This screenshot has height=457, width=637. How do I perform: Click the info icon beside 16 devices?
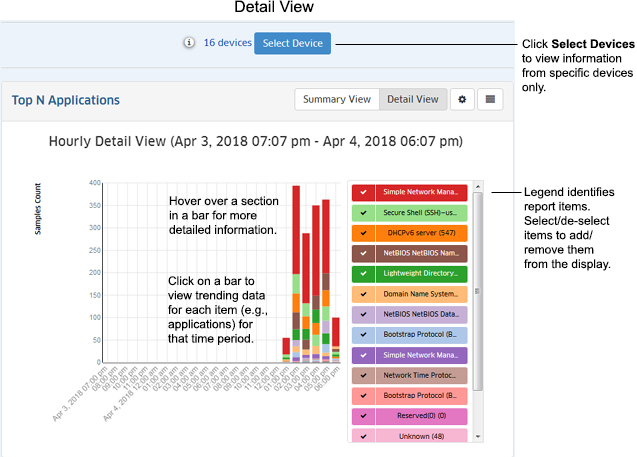[188, 43]
